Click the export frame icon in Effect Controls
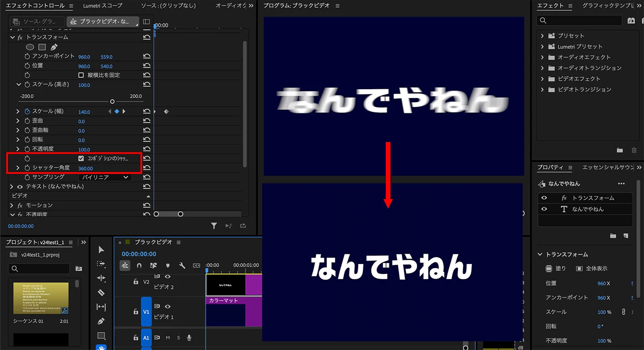Viewport: 644px width, 350px height. (x=243, y=226)
